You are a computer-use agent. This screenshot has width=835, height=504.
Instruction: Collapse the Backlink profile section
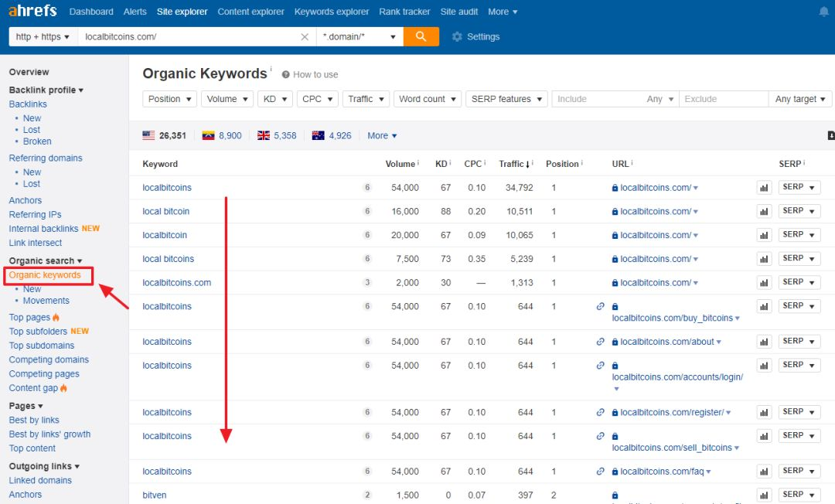point(46,90)
